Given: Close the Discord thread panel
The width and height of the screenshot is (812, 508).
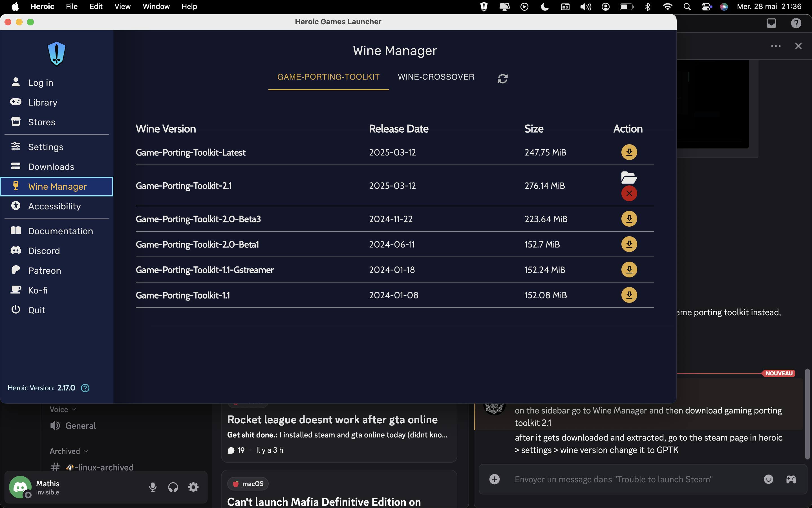Looking at the screenshot, I should (x=798, y=46).
